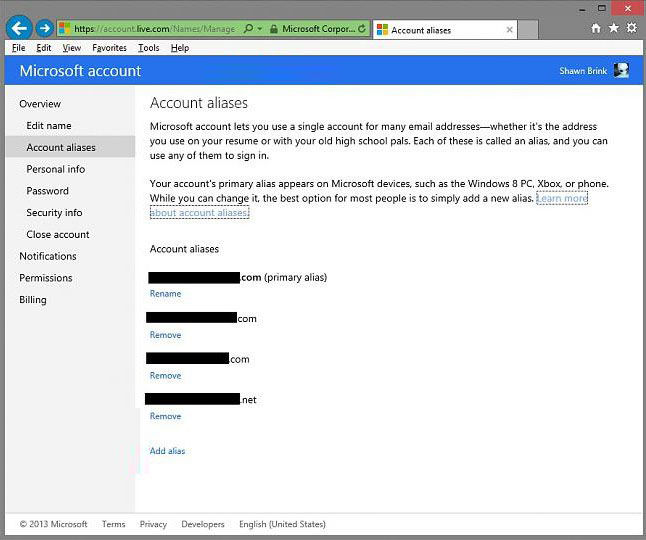Screen dimensions: 646x540
Task: Click the Developers footer link
Action: click(x=203, y=524)
